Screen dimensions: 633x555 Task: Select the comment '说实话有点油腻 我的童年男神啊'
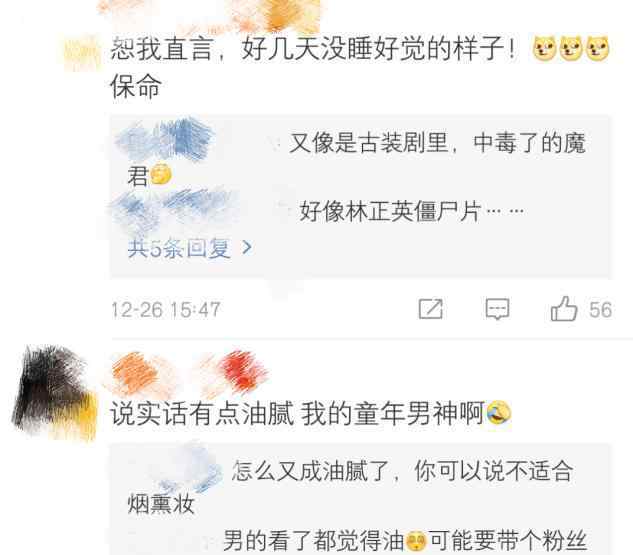pyautogui.click(x=298, y=413)
